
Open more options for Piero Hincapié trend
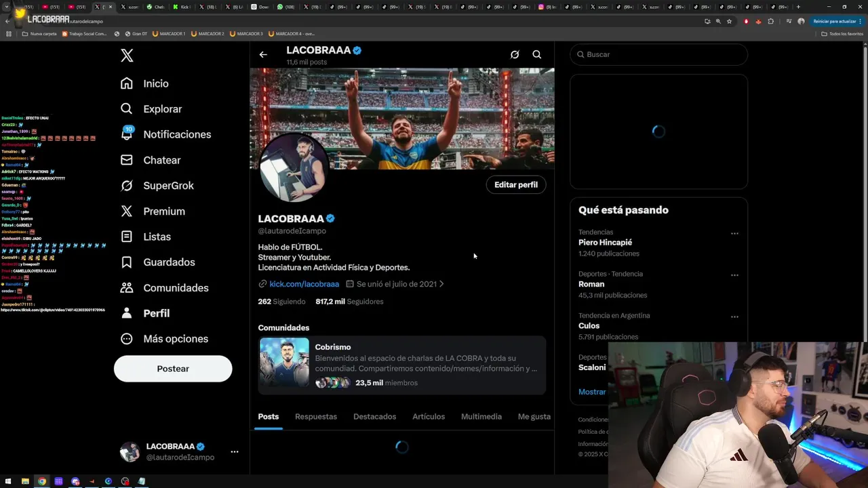pyautogui.click(x=734, y=233)
